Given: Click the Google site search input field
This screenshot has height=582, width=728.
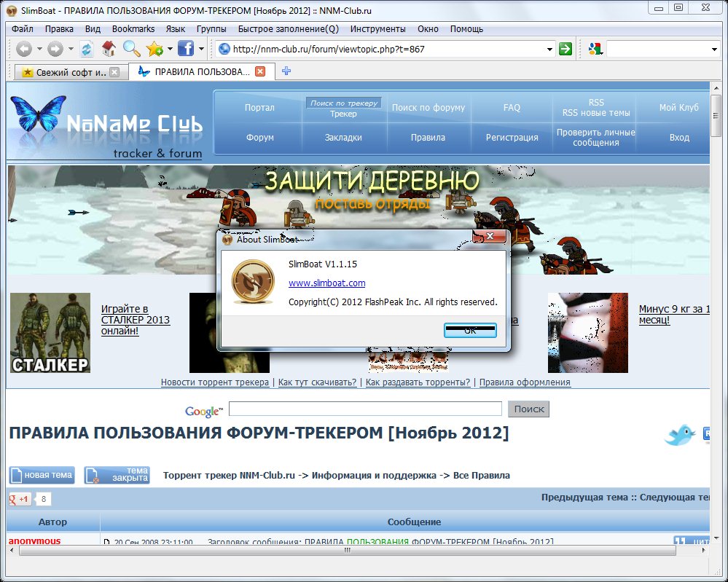Looking at the screenshot, I should tap(365, 409).
